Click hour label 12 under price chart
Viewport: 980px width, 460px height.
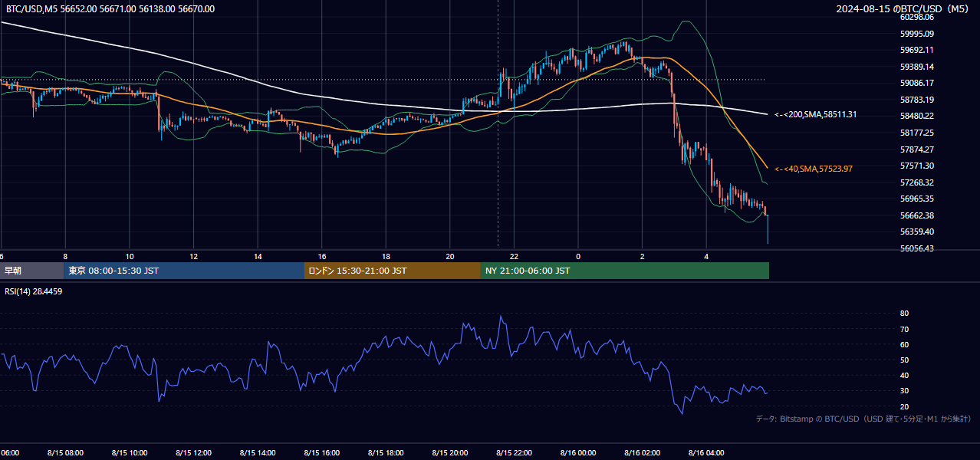point(194,257)
